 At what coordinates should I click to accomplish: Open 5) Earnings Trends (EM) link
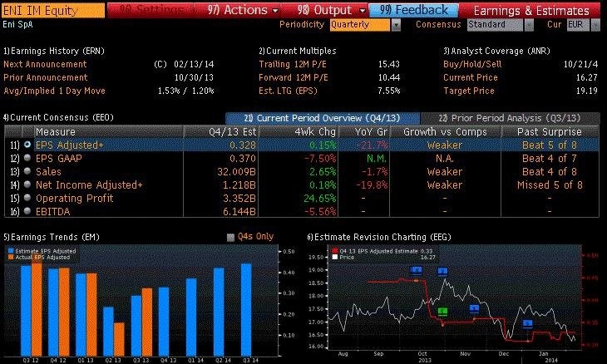[51, 237]
